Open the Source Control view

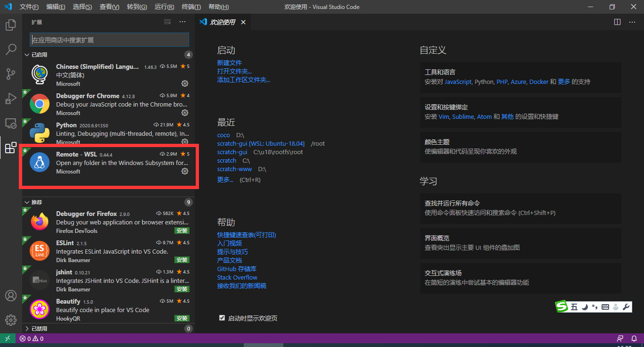[10, 74]
